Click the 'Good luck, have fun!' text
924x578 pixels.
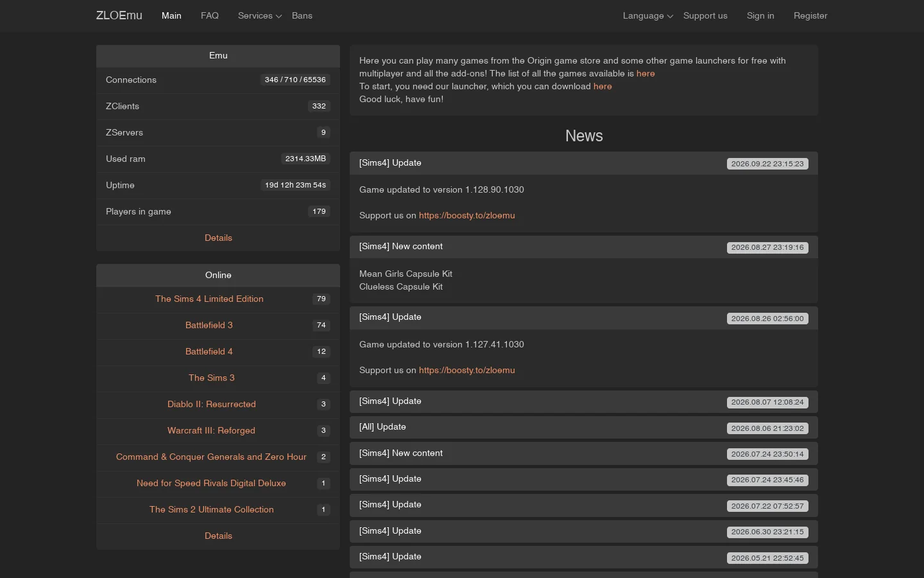coord(401,99)
